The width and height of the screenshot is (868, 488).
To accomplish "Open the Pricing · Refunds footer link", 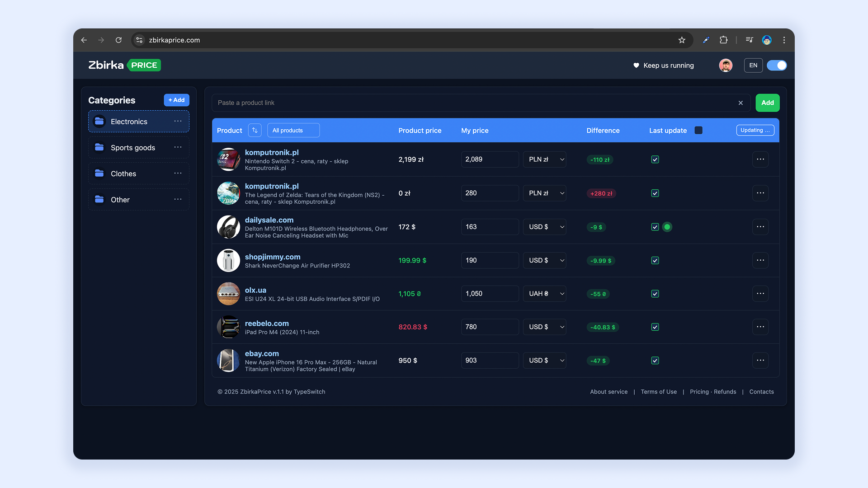I will point(713,392).
